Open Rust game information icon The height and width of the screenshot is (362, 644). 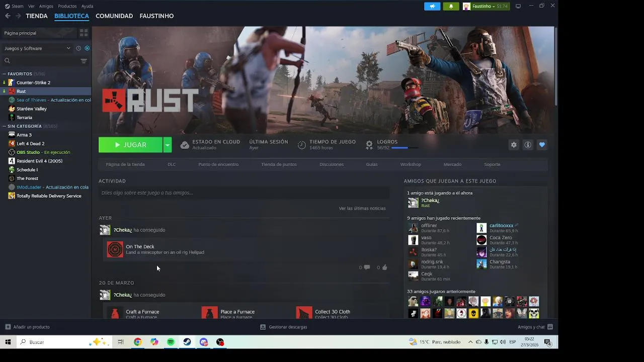[x=528, y=145]
